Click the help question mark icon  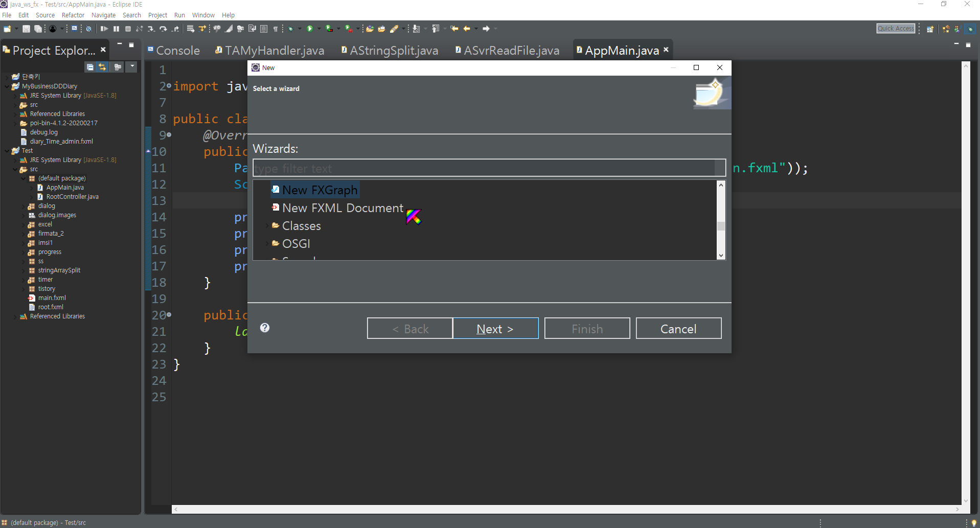(x=264, y=328)
